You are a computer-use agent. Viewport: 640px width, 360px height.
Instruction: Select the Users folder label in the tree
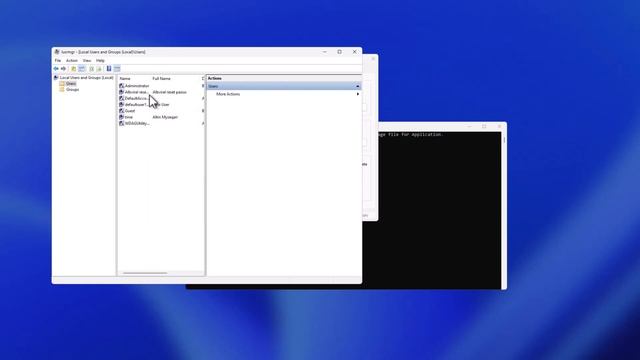71,83
